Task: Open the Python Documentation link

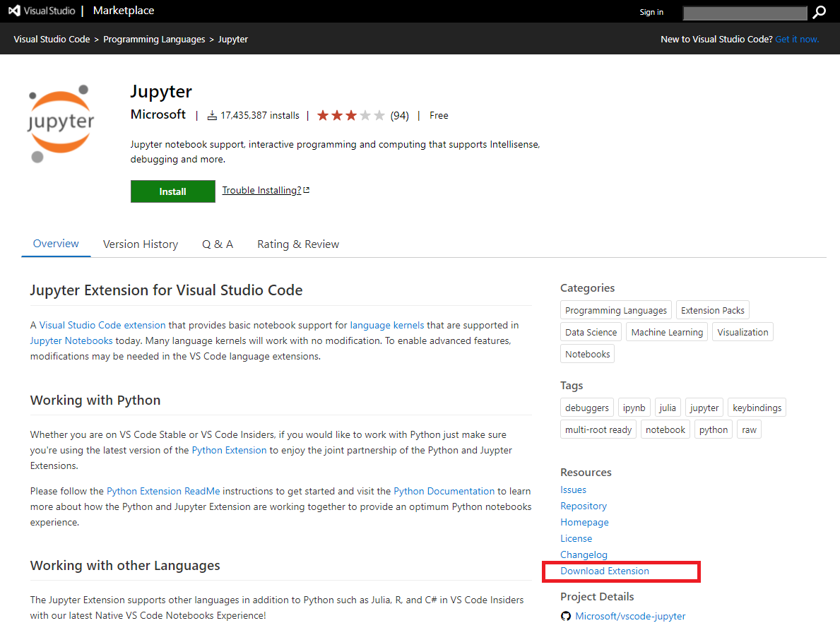Action: point(444,491)
